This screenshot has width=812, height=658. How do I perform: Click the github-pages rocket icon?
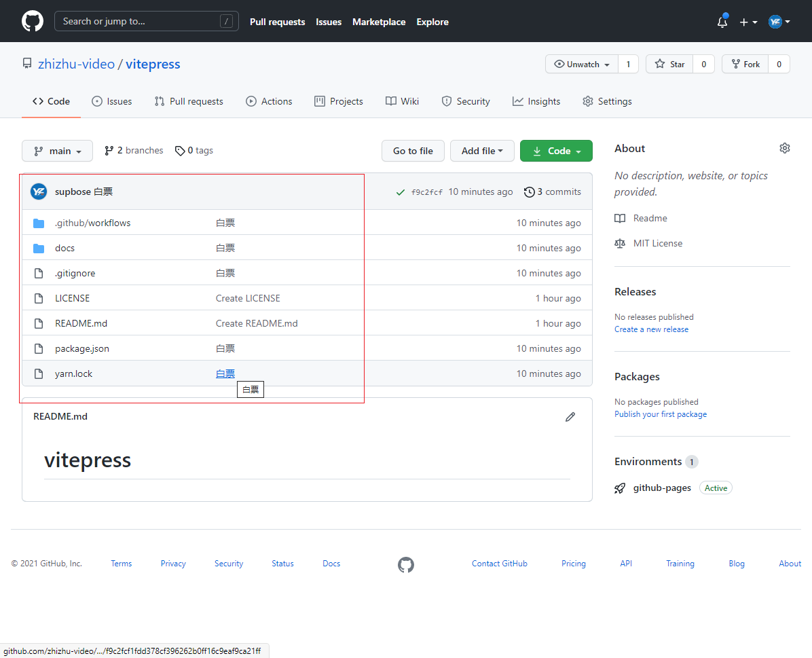tap(620, 488)
